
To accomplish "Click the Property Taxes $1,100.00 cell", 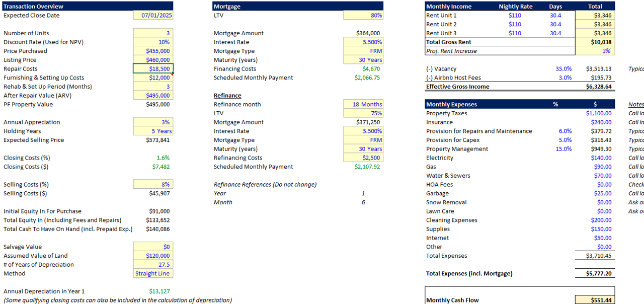I will (595, 114).
